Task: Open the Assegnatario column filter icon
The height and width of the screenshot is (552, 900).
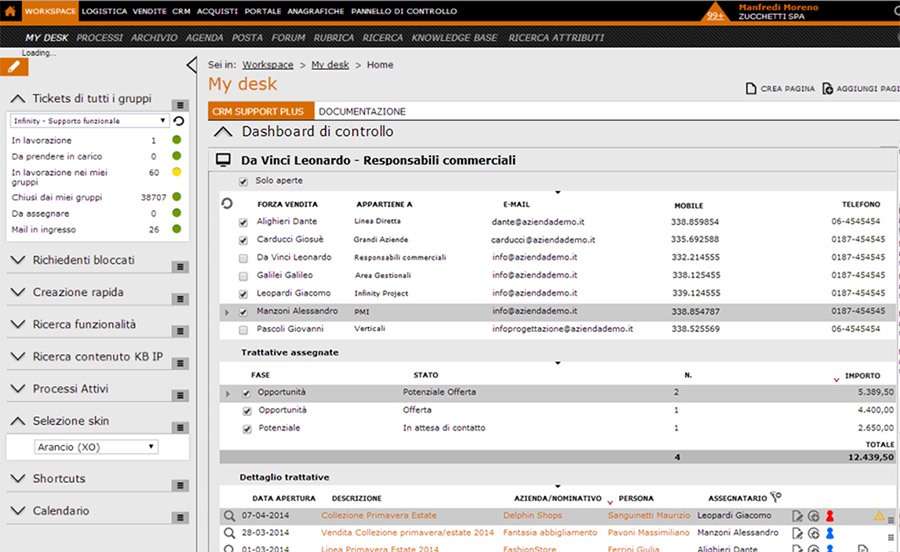Action: 776,497
